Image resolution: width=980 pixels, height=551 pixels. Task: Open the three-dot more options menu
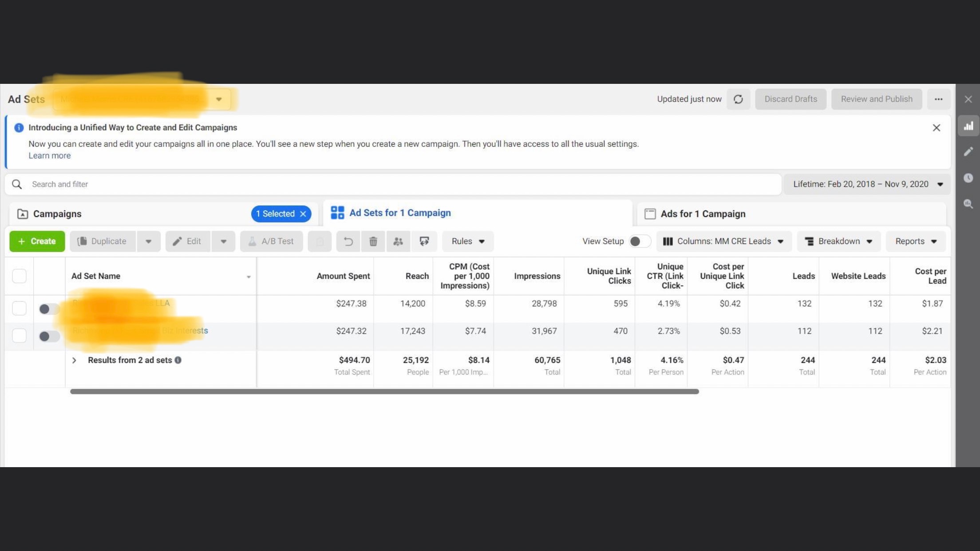[x=938, y=99]
